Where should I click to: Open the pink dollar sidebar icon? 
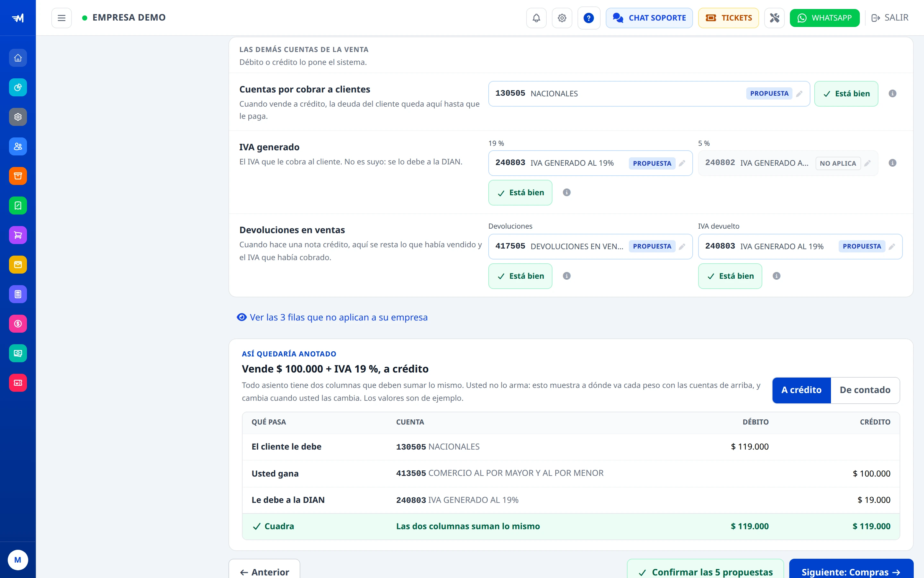click(18, 323)
